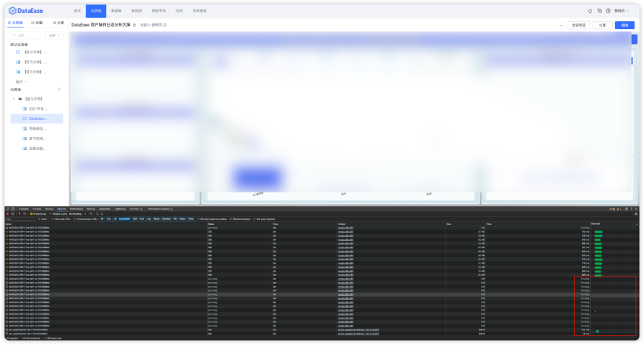Select DevTools Application tab
644x345 pixels.
(x=105, y=209)
